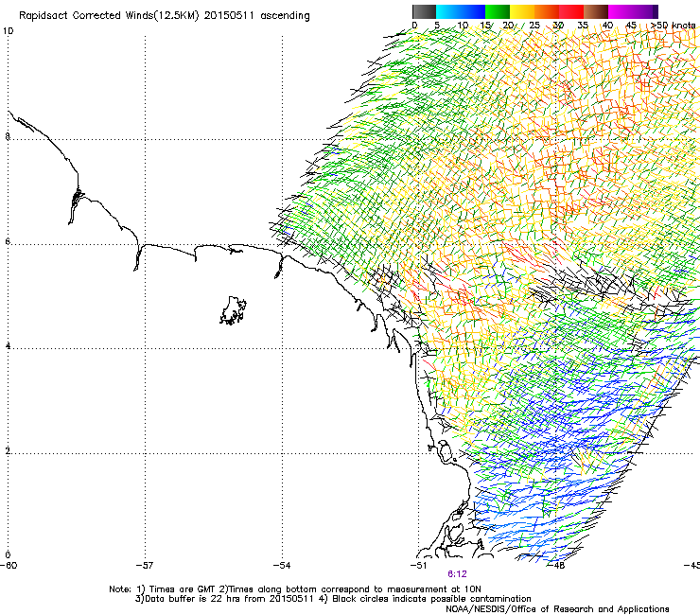Image resolution: width=700 pixels, height=615 pixels.
Task: Click the '45' label under the color bar
Action: coord(631,26)
